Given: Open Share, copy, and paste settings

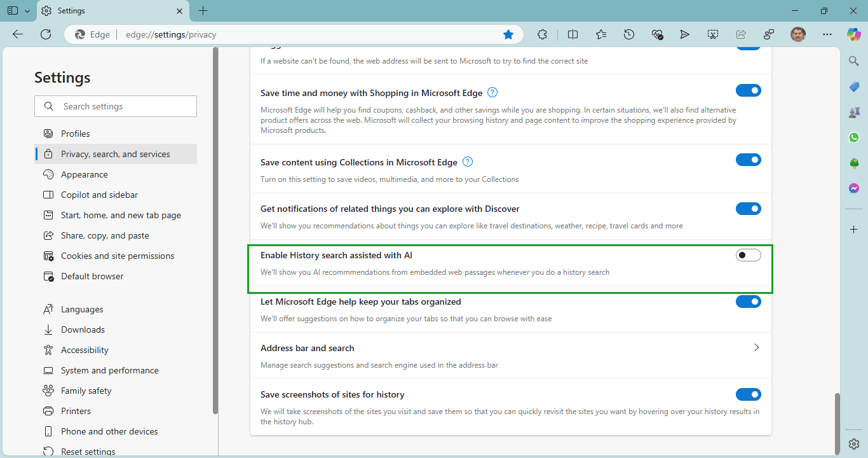Looking at the screenshot, I should tap(116, 235).
